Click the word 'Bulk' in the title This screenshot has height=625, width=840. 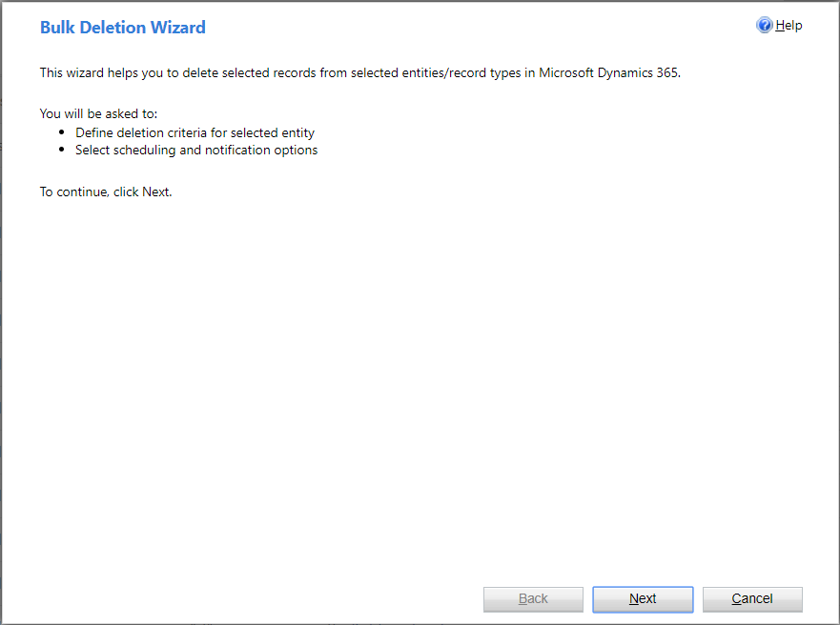click(x=57, y=28)
